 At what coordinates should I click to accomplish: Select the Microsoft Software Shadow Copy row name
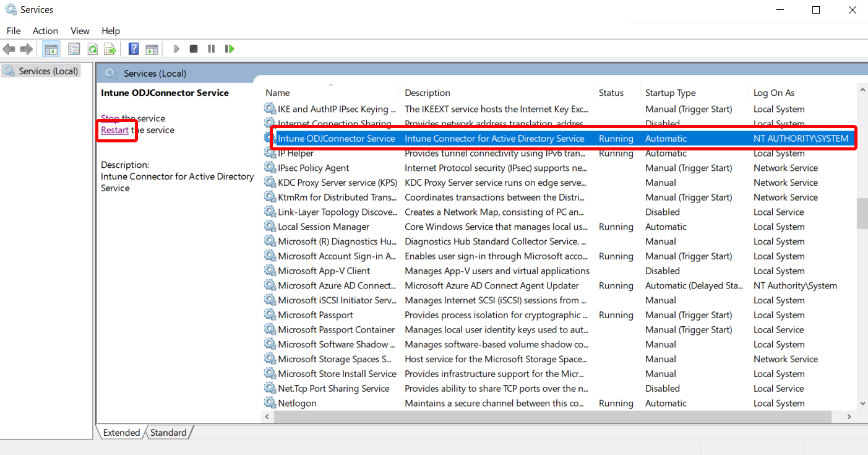(337, 344)
